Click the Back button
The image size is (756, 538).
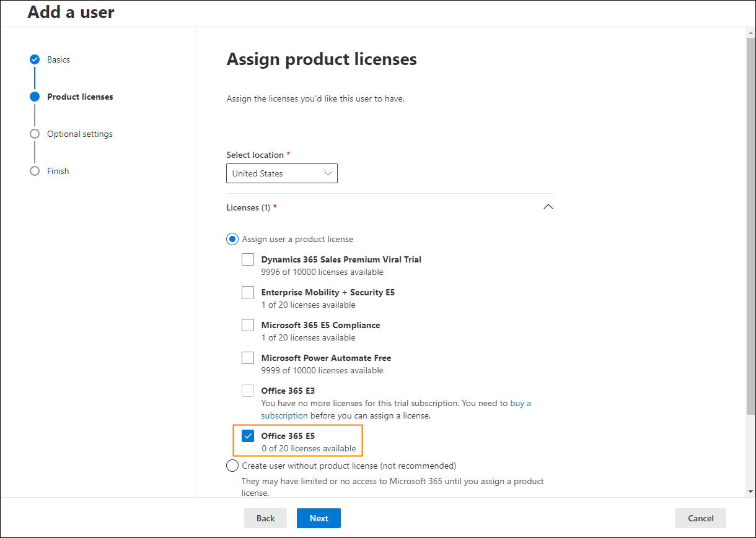click(265, 518)
